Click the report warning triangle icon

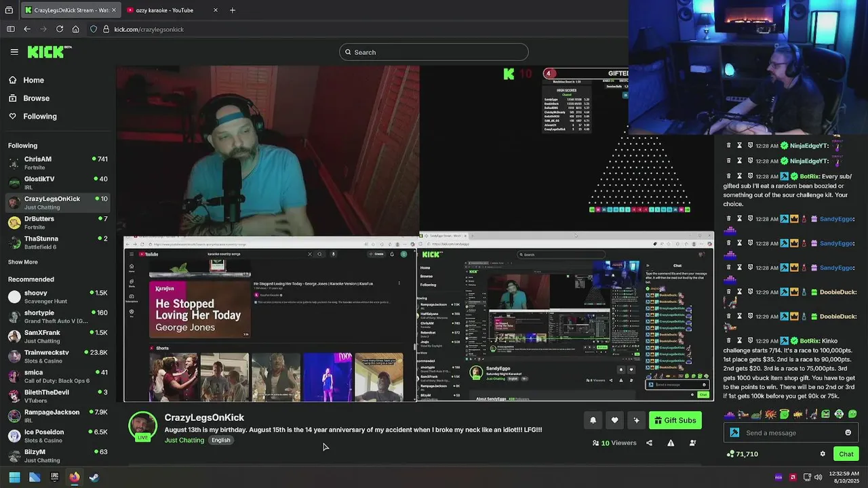[x=671, y=443]
